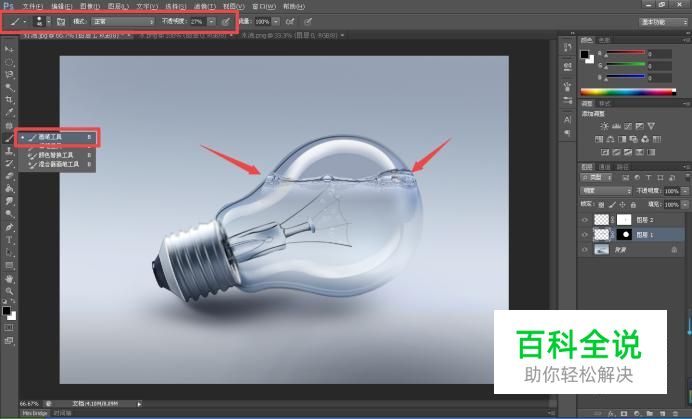Hide the 背景 background layer
The height and width of the screenshot is (419, 692).
point(585,250)
